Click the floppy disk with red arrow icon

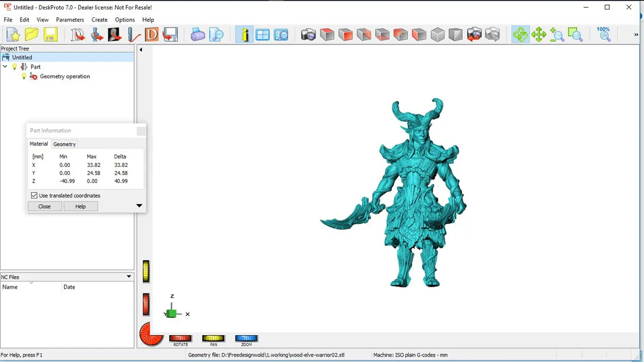(x=170, y=35)
